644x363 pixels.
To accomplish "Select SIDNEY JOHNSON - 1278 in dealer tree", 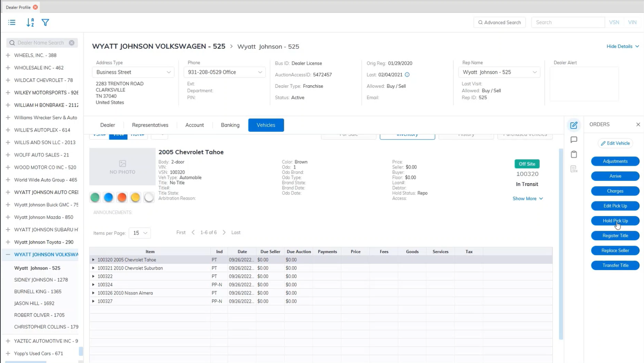I will tap(41, 280).
